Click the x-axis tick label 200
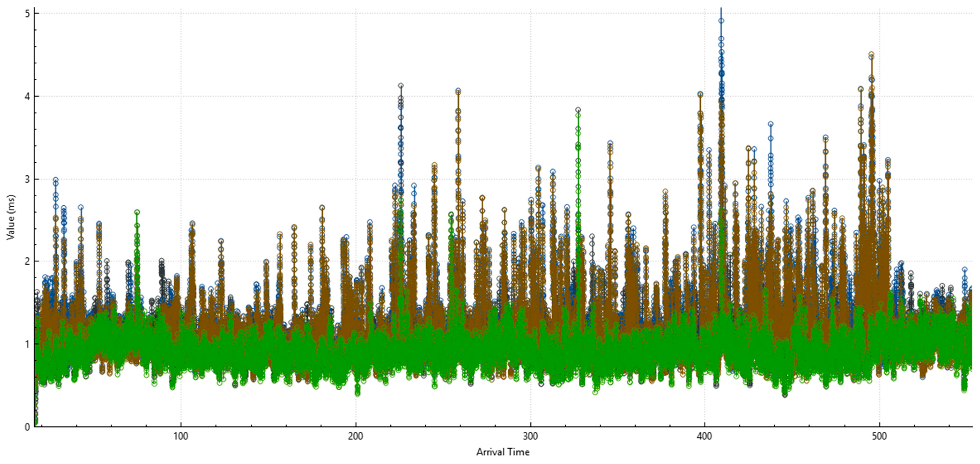Viewport: 980px width, 464px height. click(x=355, y=436)
